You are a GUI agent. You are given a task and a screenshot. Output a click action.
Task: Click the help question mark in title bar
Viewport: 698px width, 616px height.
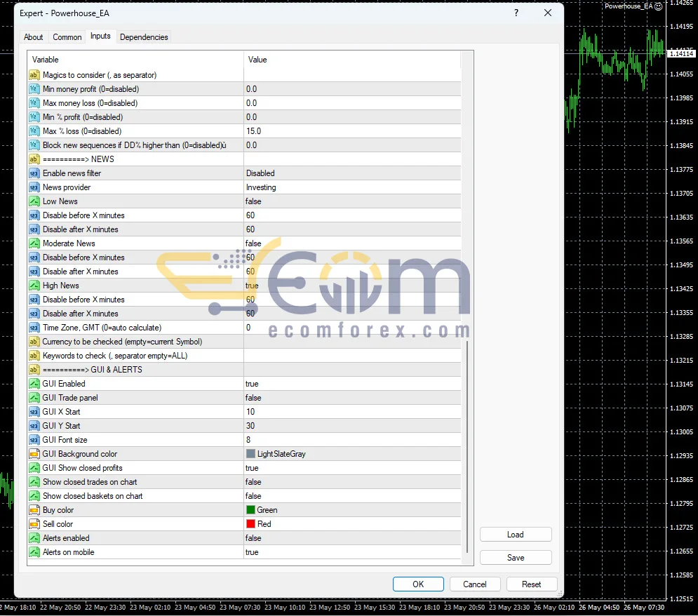[x=516, y=13]
